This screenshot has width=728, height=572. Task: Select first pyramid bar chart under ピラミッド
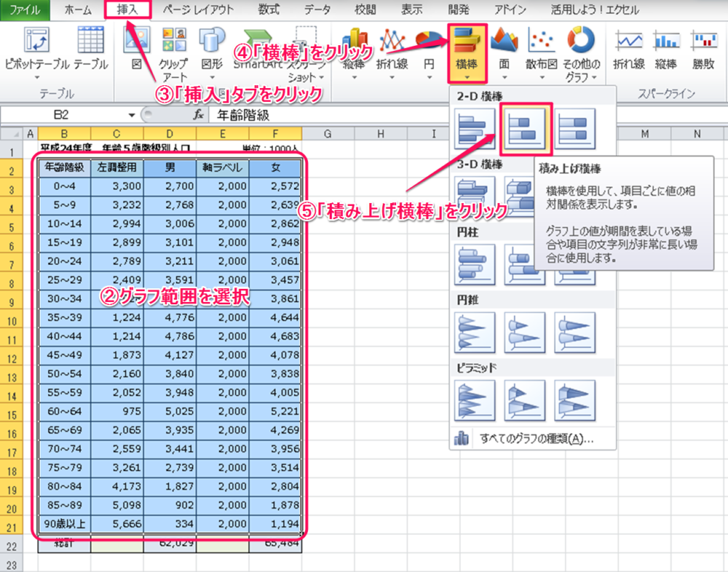[475, 400]
